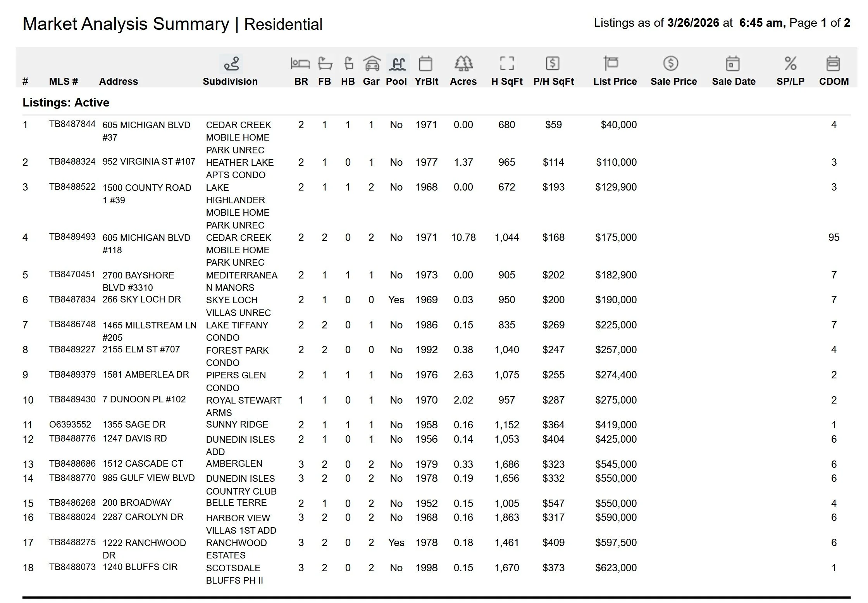Click the half bath (HB) toilet icon

click(x=348, y=64)
